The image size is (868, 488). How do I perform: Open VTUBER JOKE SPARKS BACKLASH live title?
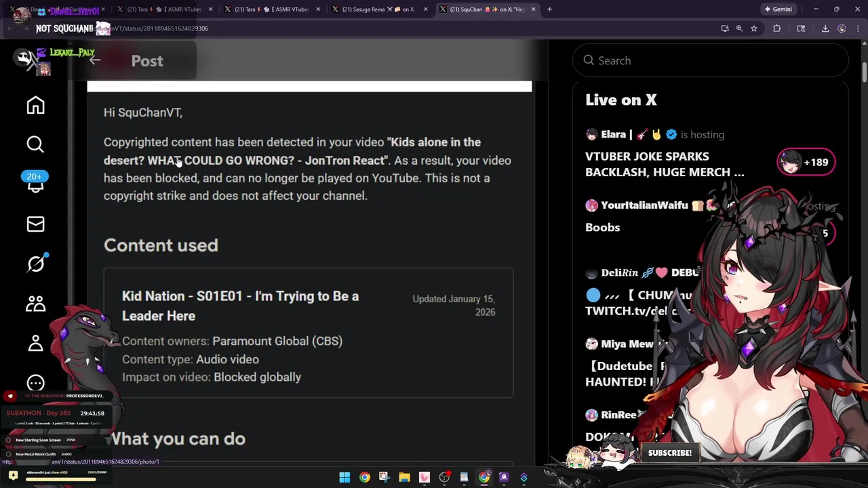(665, 164)
